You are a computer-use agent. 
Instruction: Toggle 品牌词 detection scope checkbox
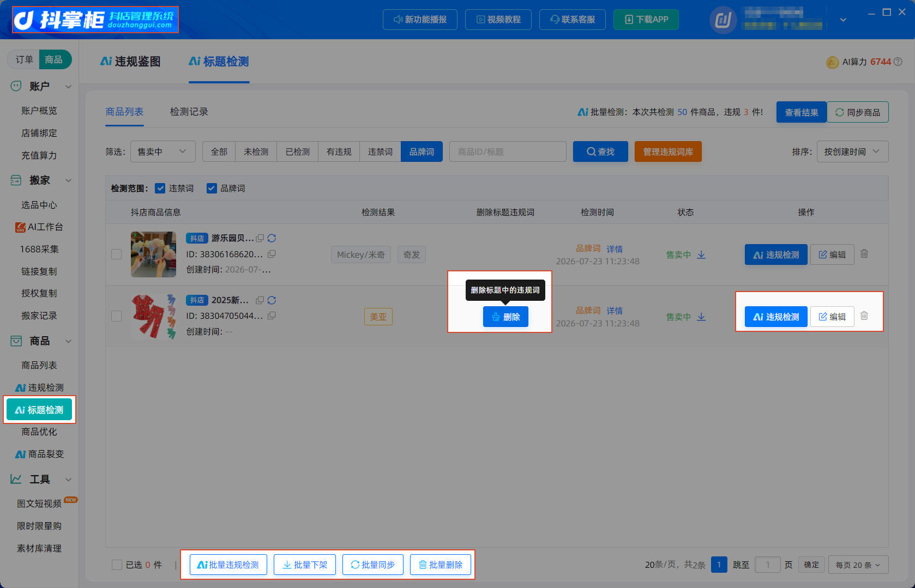[x=212, y=189]
